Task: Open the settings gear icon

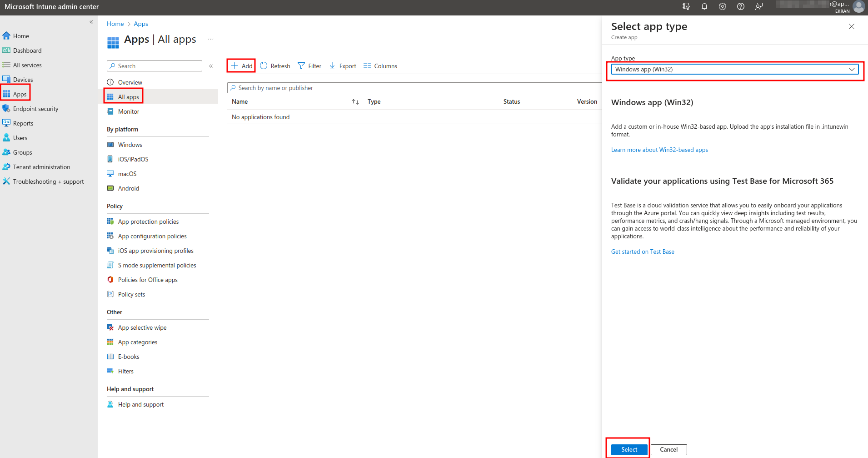Action: point(722,6)
